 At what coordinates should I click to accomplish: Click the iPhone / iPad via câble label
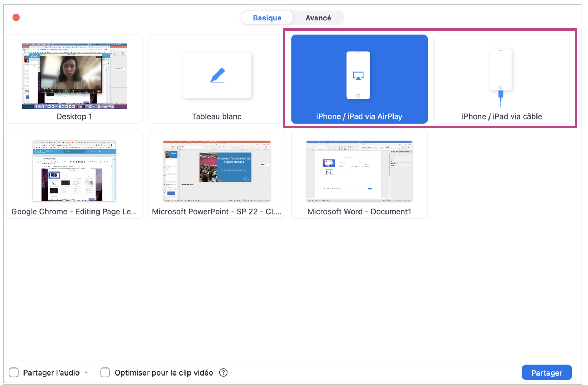tap(501, 116)
